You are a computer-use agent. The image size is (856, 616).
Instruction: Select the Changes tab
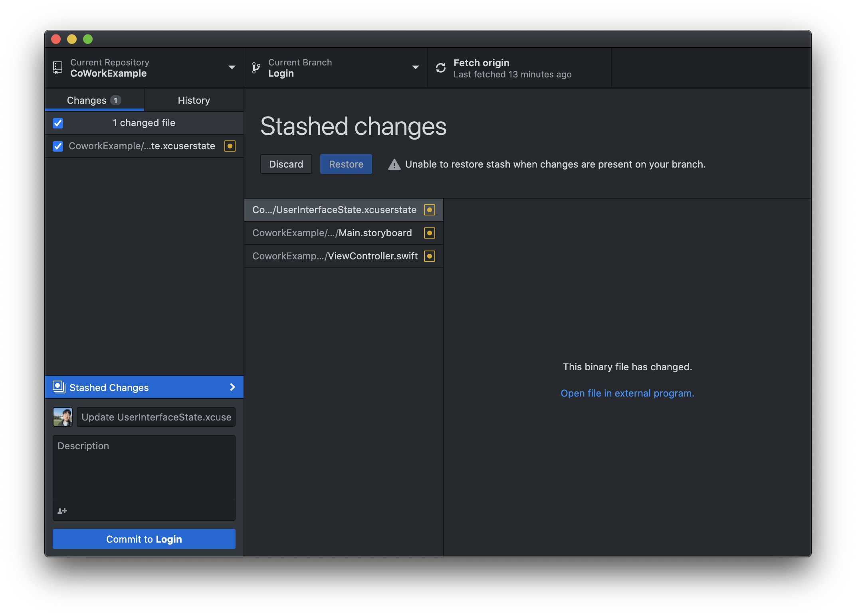94,100
